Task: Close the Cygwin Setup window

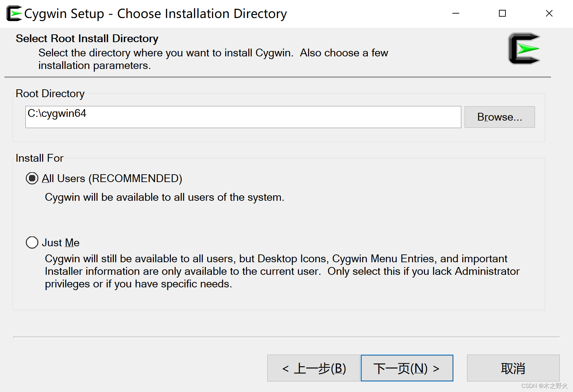Action: coord(549,14)
